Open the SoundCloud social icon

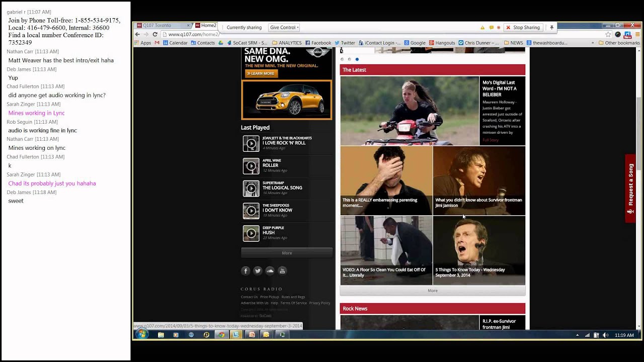(270, 271)
